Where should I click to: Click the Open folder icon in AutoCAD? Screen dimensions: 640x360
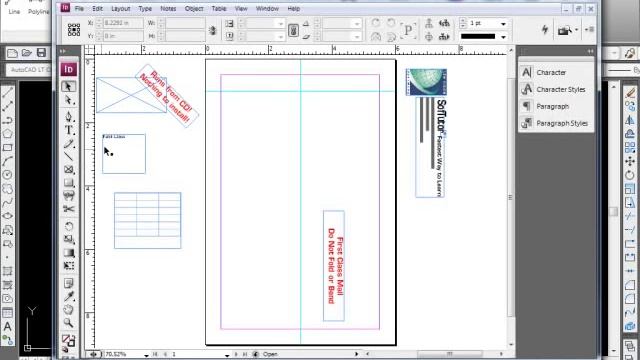point(27,53)
